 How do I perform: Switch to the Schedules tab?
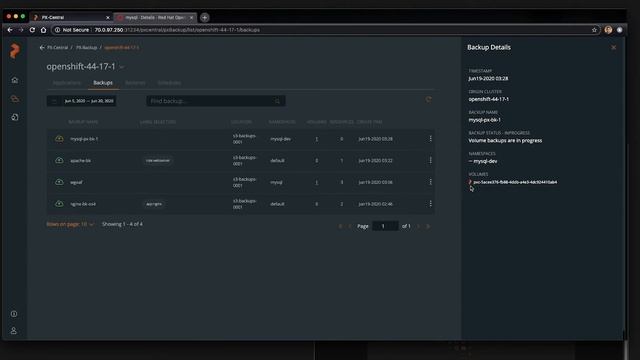coord(169,83)
